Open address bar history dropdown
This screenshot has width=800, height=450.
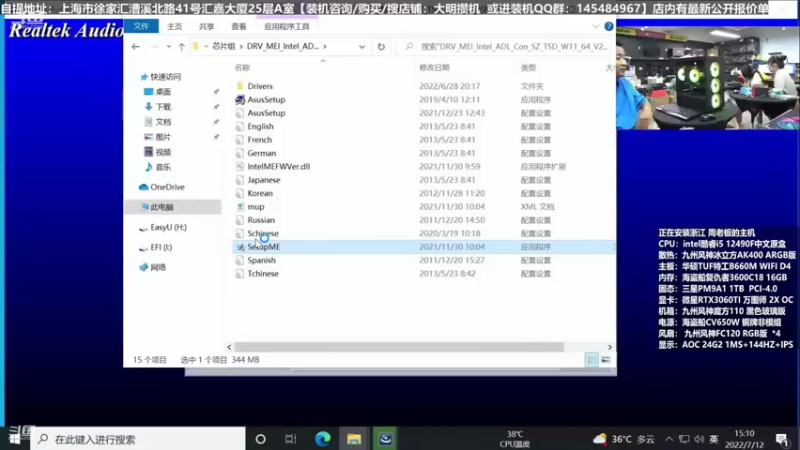[x=362, y=46]
